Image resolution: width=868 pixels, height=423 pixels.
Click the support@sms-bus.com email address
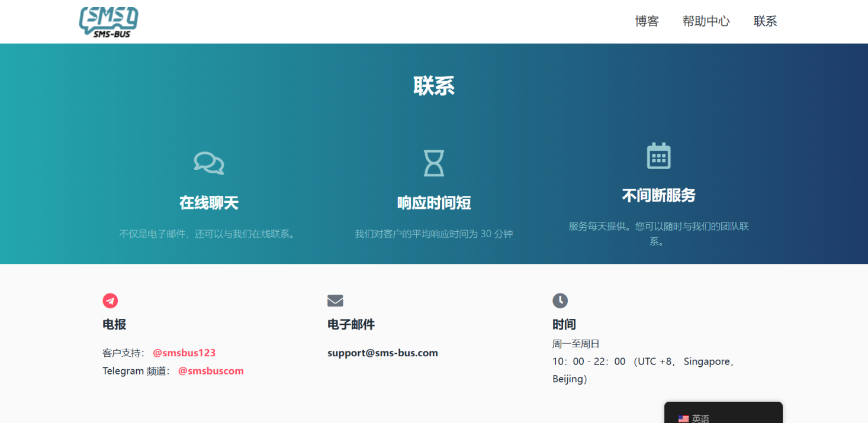(382, 353)
